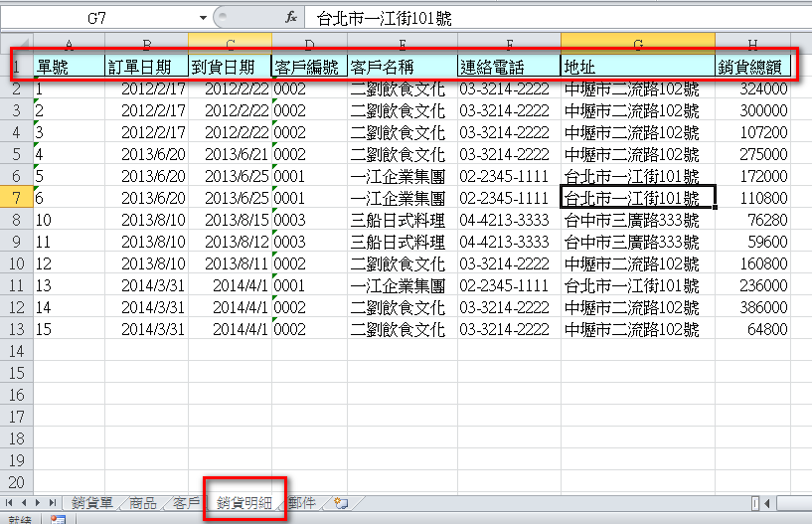The width and height of the screenshot is (812, 524).
Task: Click the macro record icon in status bar
Action: coord(58,519)
